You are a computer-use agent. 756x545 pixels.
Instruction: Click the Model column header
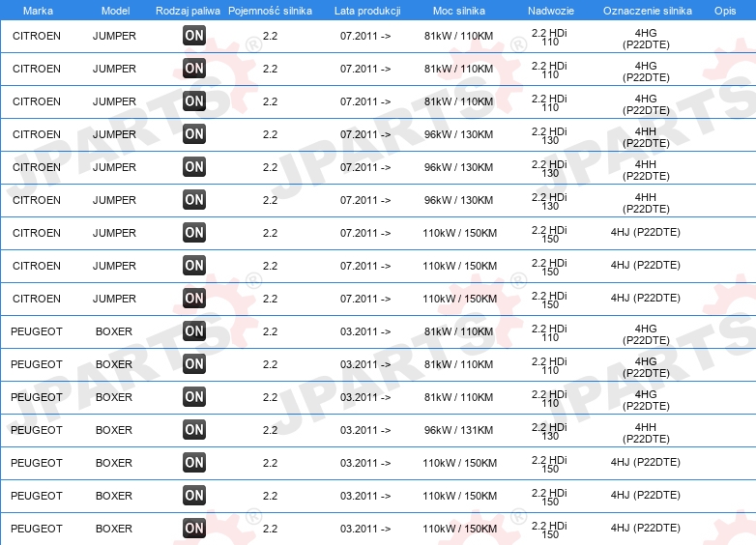115,11
